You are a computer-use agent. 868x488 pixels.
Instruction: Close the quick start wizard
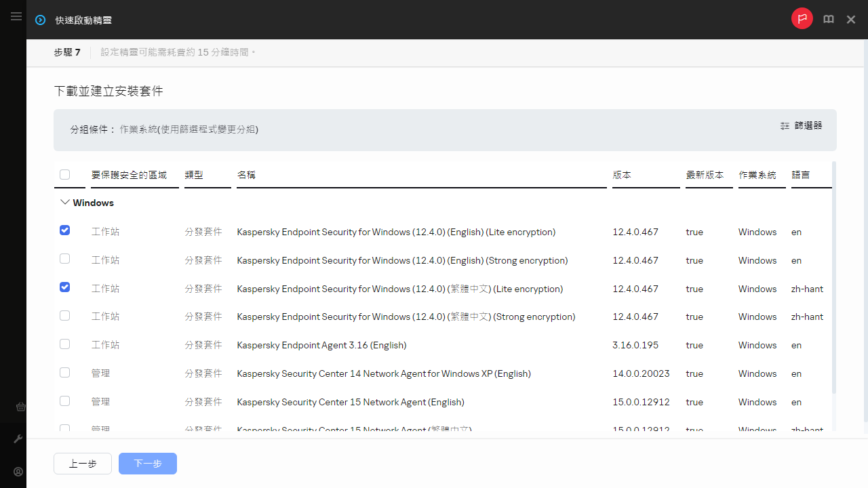tap(851, 20)
